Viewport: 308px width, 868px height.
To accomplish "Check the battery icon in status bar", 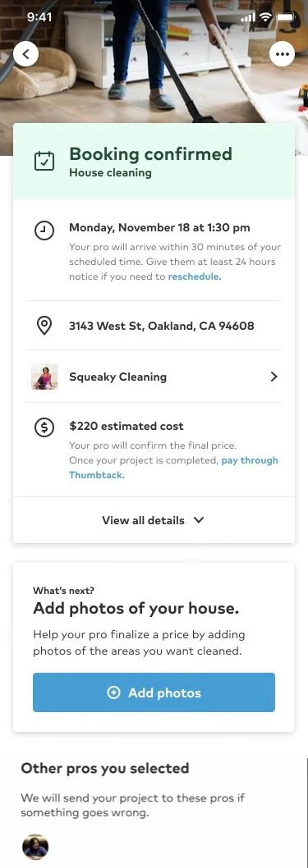I will point(287,17).
